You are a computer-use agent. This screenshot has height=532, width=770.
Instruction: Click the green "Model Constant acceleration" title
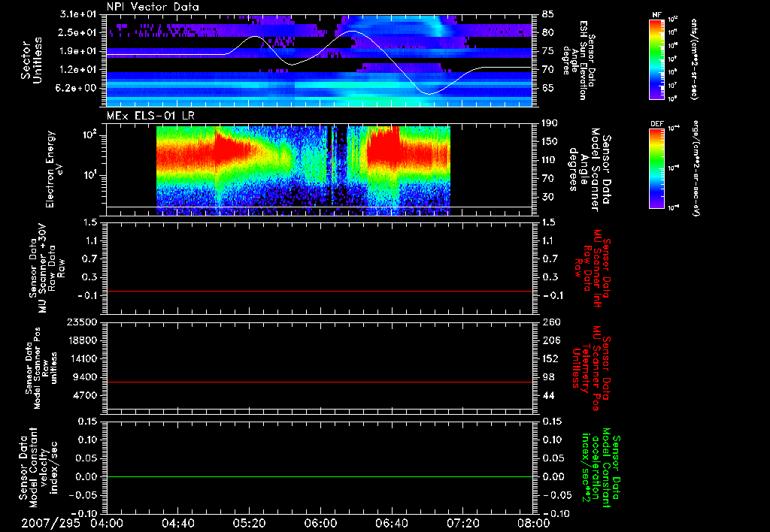[x=600, y=467]
